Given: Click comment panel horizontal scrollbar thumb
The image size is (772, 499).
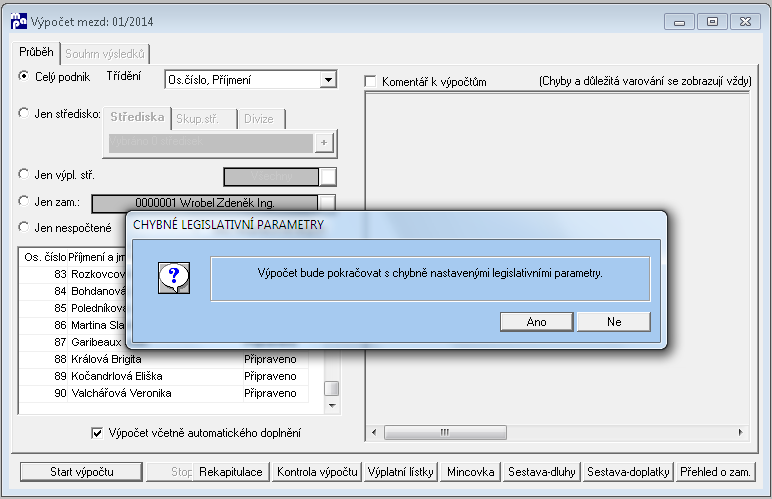Looking at the screenshot, I should pos(445,432).
